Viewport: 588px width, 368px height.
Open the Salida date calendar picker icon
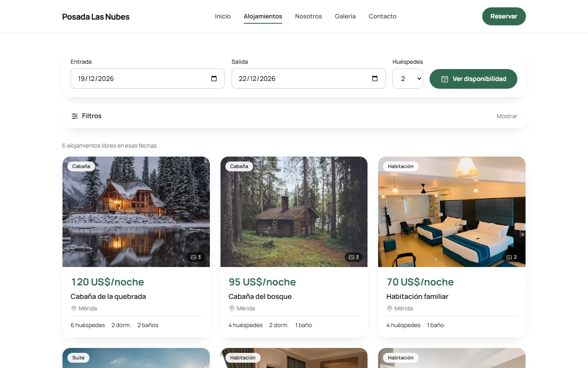(x=375, y=79)
